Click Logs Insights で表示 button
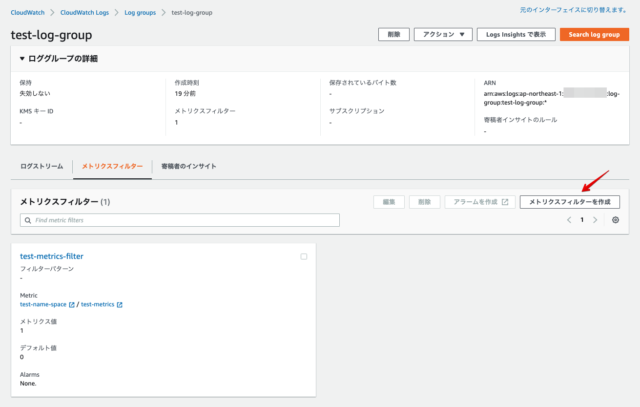Screen dimensions: 640x407 (516, 34)
